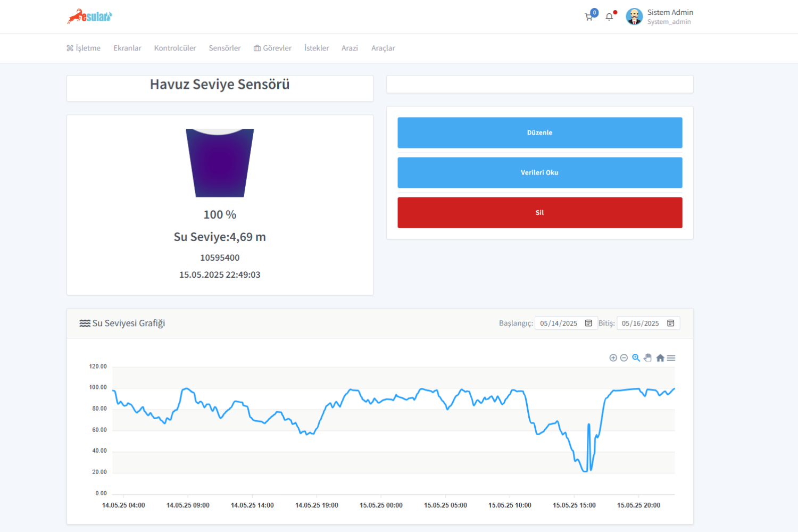Open the notifications bell icon

pos(609,16)
